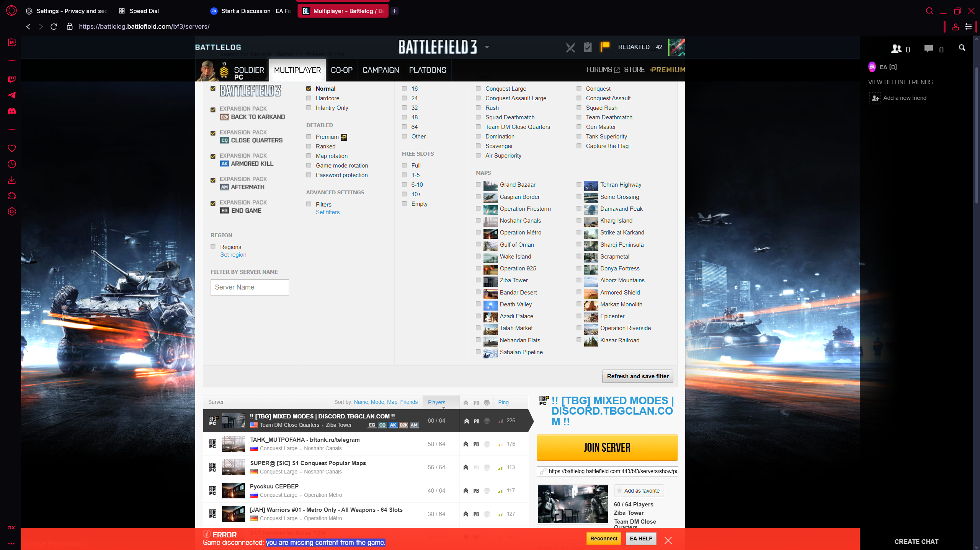Open the Battlefield 3 game selector dropdown
This screenshot has height=550, width=980.
pos(487,47)
